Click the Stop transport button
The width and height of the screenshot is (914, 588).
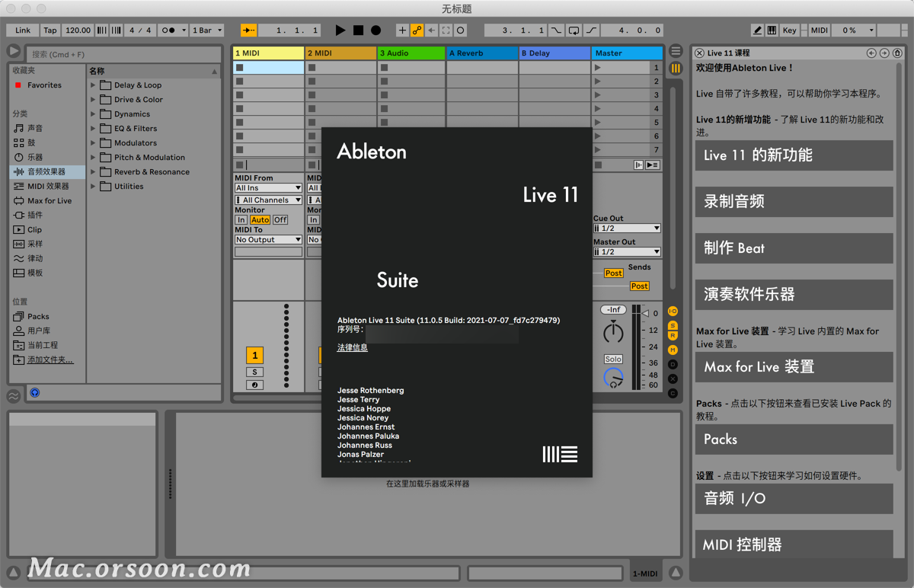(358, 30)
